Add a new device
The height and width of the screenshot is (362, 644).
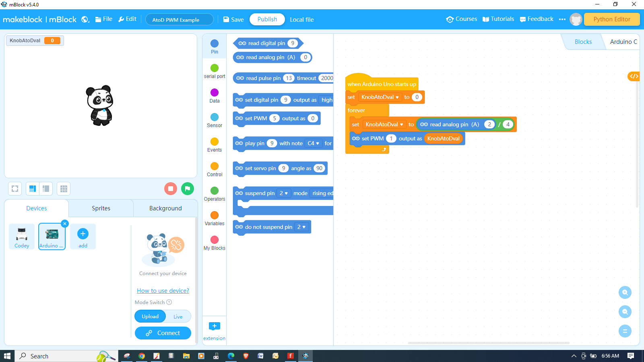[83, 237]
